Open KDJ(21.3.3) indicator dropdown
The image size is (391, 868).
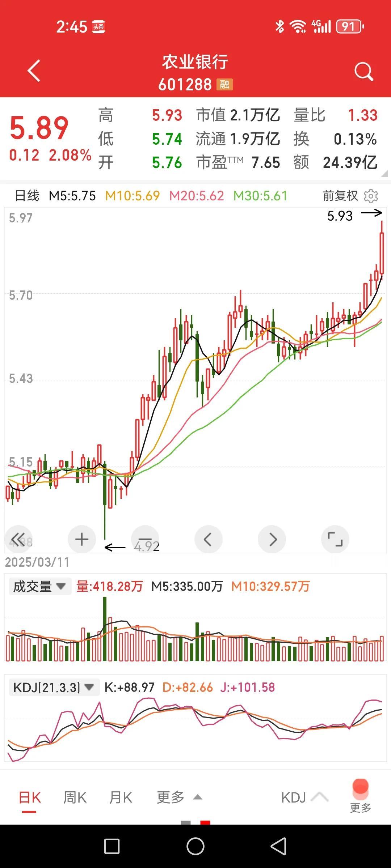[x=54, y=687]
